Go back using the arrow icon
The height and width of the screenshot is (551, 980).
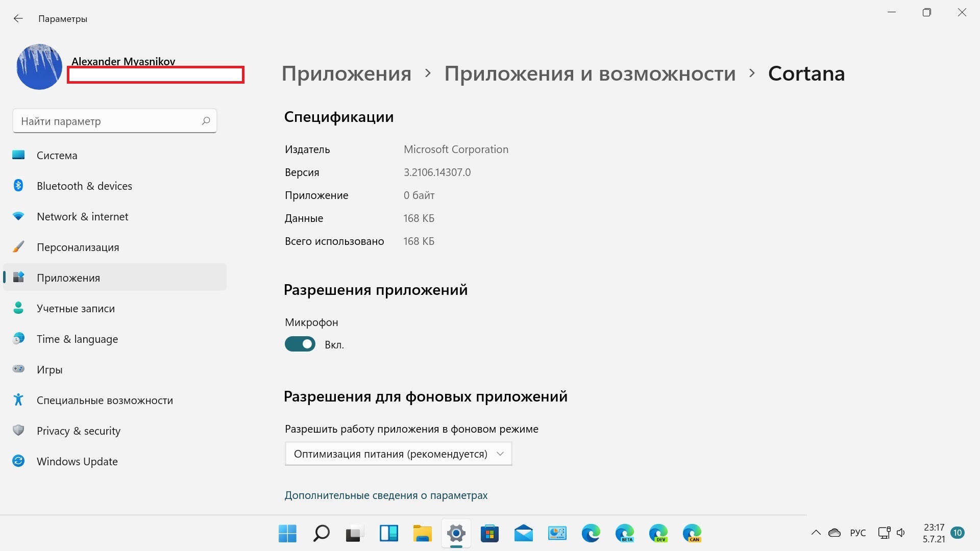click(x=18, y=19)
